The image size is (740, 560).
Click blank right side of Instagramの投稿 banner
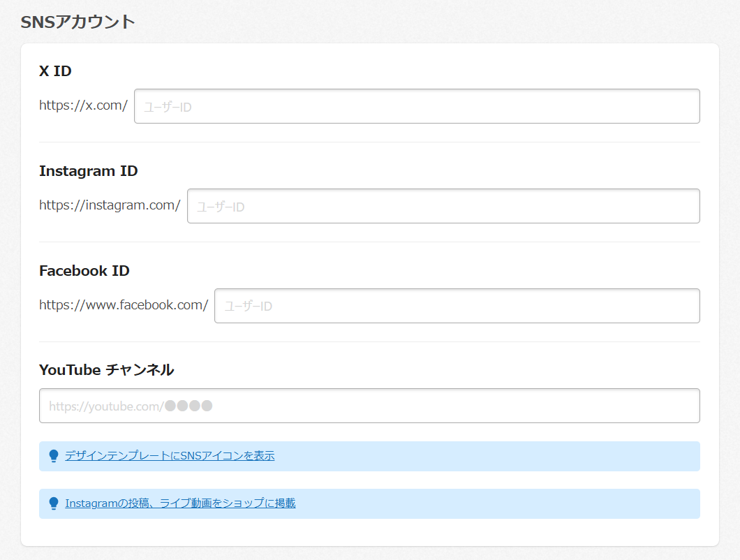click(524, 503)
